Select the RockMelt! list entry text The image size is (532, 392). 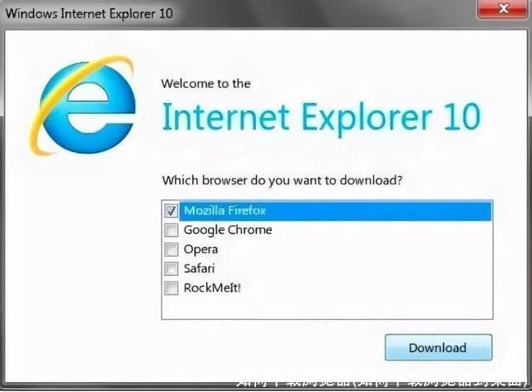(212, 288)
